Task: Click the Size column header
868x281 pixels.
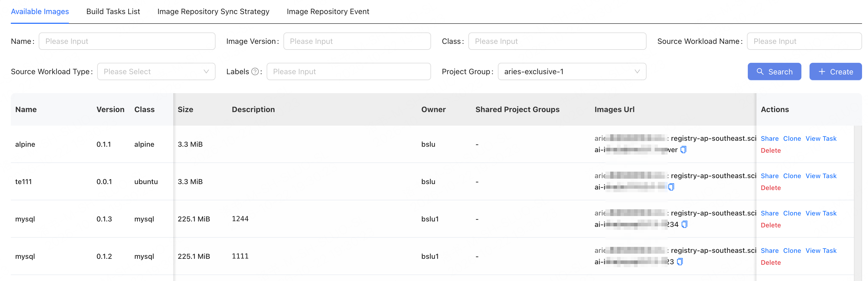Action: pyautogui.click(x=185, y=109)
